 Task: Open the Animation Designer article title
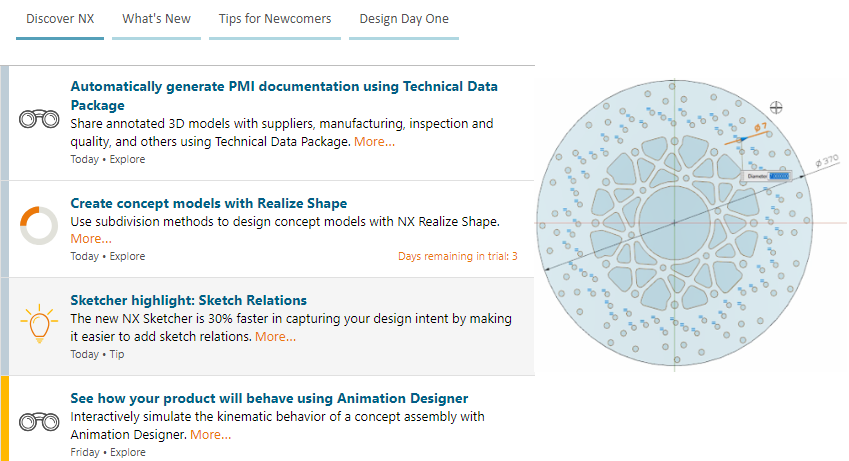269,398
